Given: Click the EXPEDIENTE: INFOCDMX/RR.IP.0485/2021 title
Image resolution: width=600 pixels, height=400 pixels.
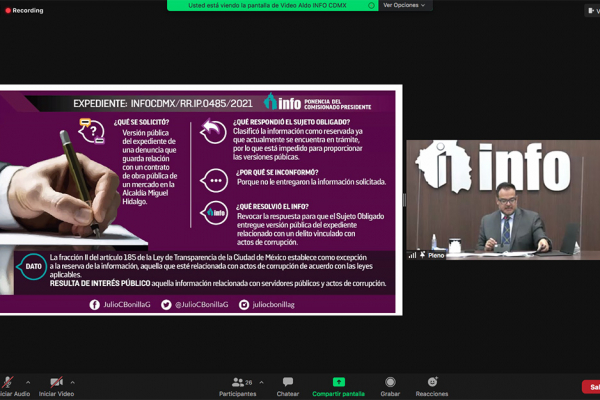Looking at the screenshot, I should [x=163, y=104].
